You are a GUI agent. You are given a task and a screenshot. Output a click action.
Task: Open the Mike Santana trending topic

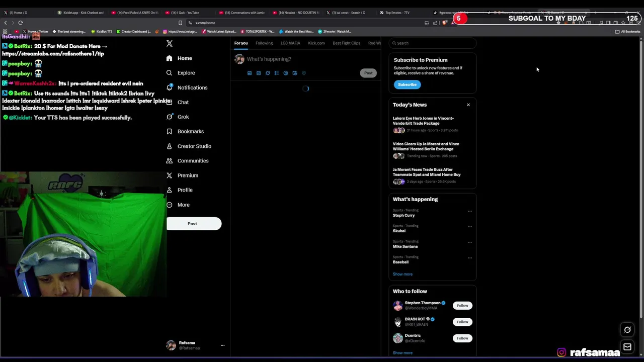[x=405, y=246]
